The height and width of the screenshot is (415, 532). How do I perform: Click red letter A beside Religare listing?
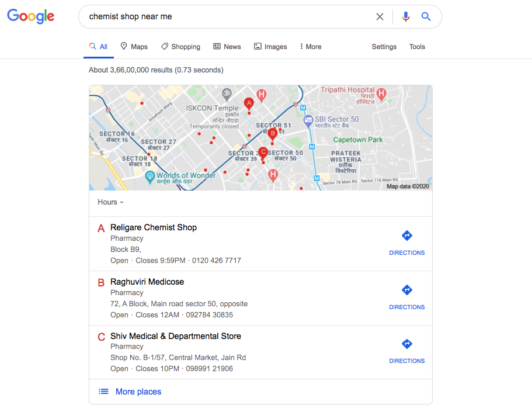point(101,228)
